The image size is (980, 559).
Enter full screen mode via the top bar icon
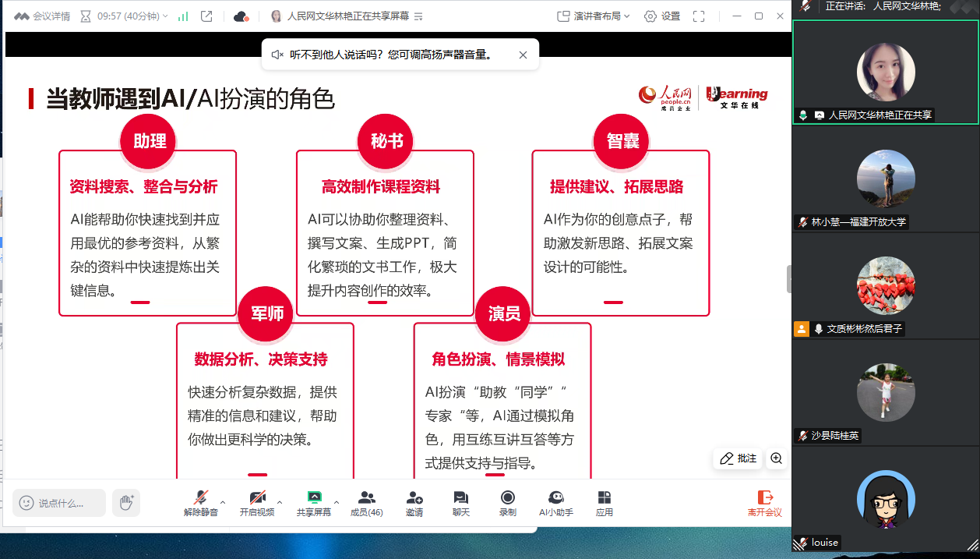click(699, 16)
